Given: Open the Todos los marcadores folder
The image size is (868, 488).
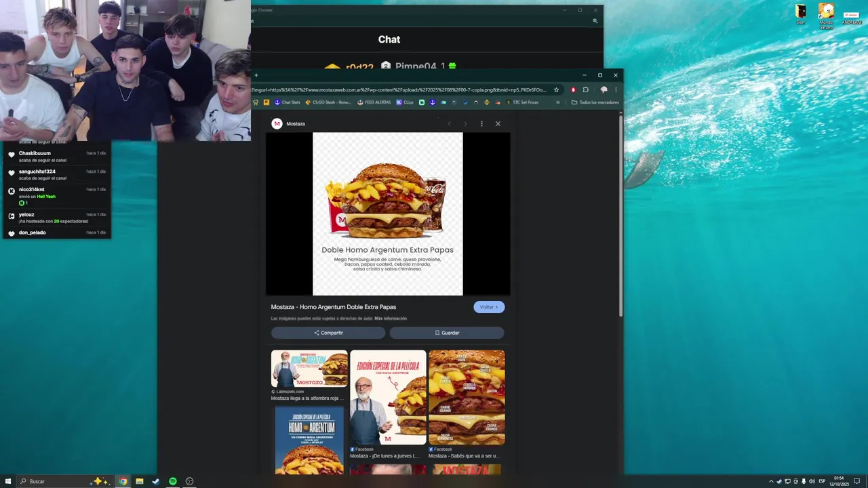Looking at the screenshot, I should click(x=595, y=102).
